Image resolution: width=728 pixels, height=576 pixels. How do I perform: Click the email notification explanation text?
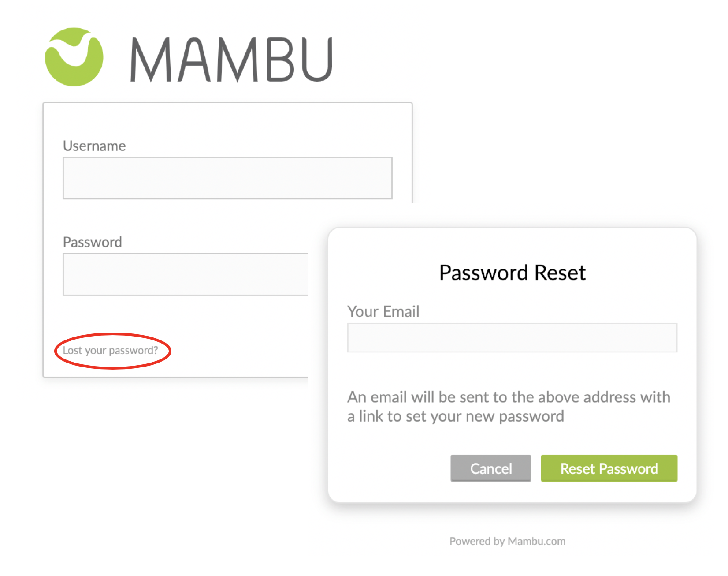pyautogui.click(x=509, y=406)
